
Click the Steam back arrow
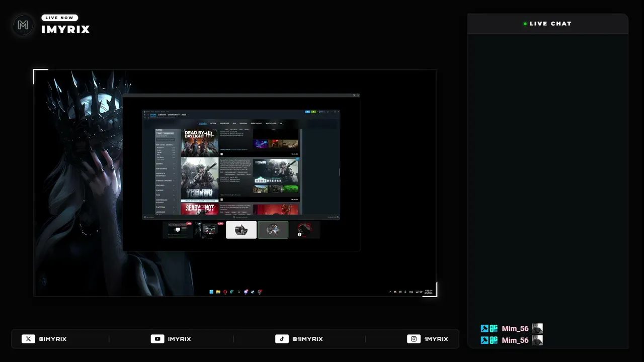click(145, 115)
